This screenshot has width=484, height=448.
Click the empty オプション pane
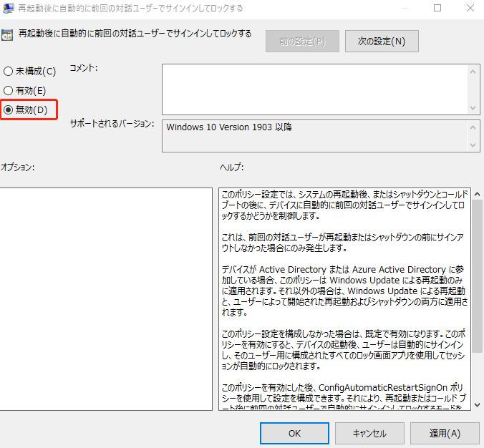(106, 299)
